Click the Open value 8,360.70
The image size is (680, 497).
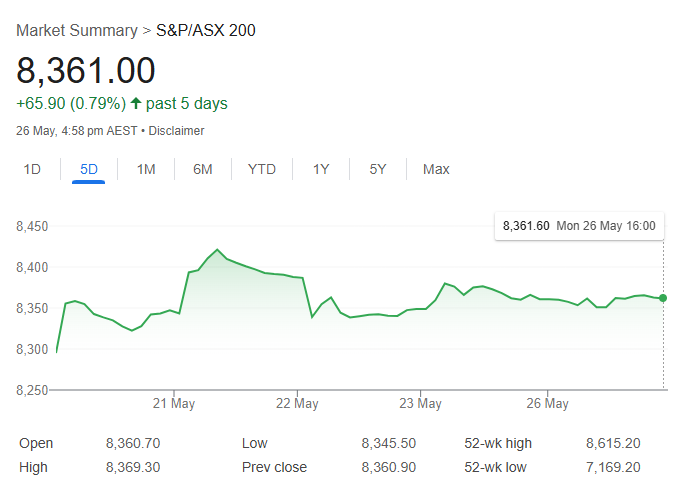(133, 443)
